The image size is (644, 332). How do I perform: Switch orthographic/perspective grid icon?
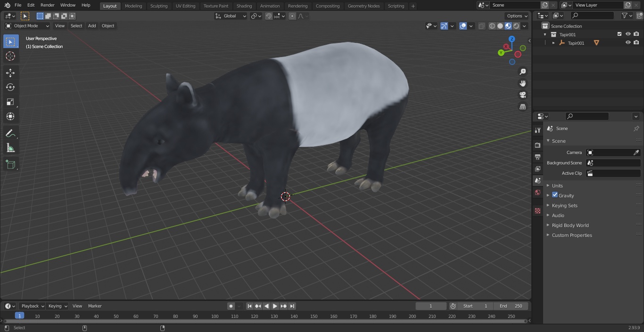point(522,106)
